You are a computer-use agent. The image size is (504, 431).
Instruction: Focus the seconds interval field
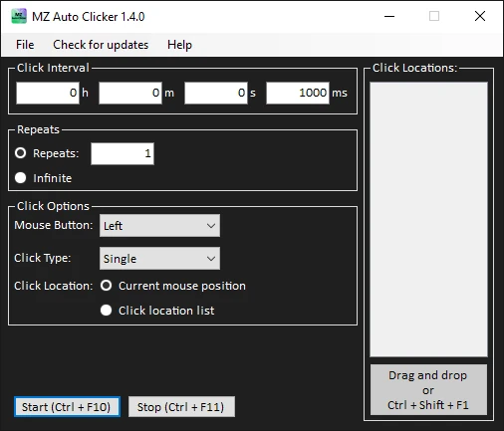click(216, 93)
